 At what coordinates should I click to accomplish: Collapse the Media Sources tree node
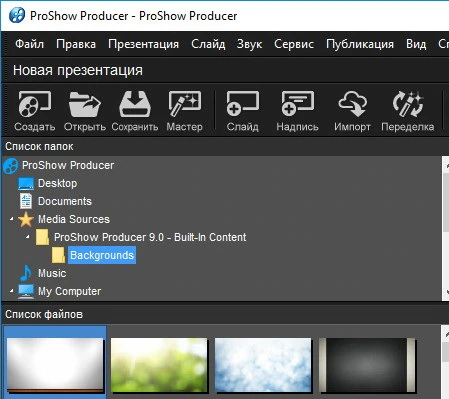coord(11,219)
